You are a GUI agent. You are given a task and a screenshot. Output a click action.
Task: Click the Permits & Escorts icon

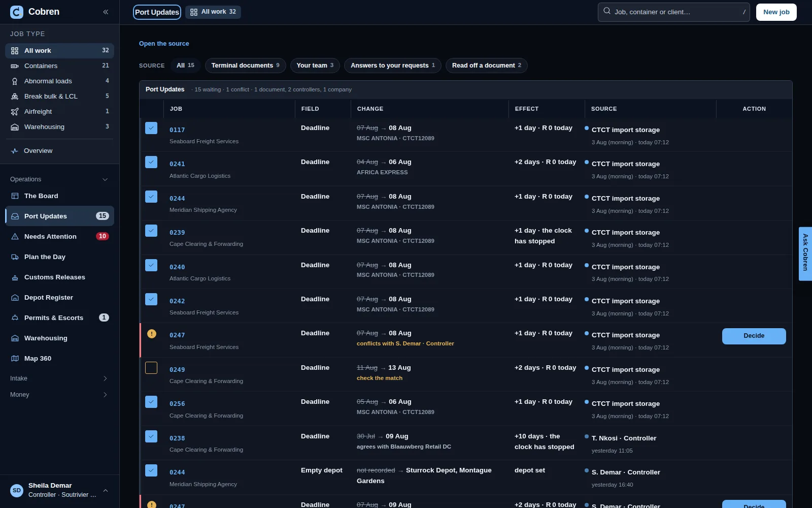pyautogui.click(x=15, y=318)
